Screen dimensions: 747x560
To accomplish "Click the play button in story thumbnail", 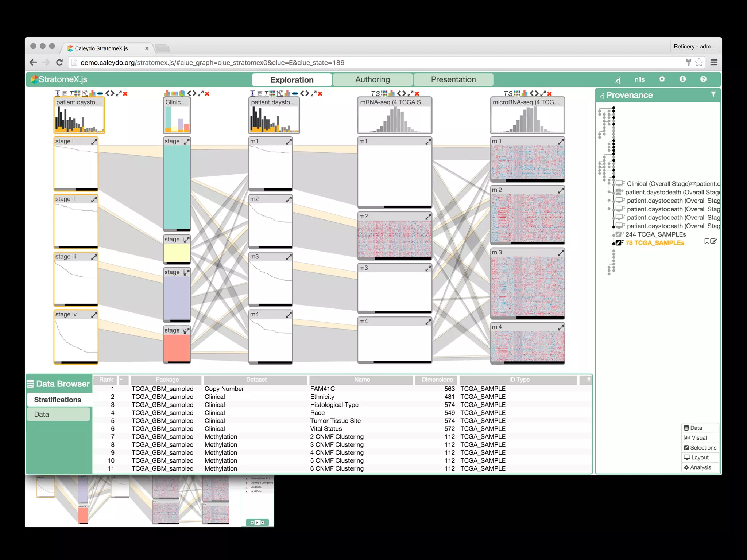I will coord(257,522).
